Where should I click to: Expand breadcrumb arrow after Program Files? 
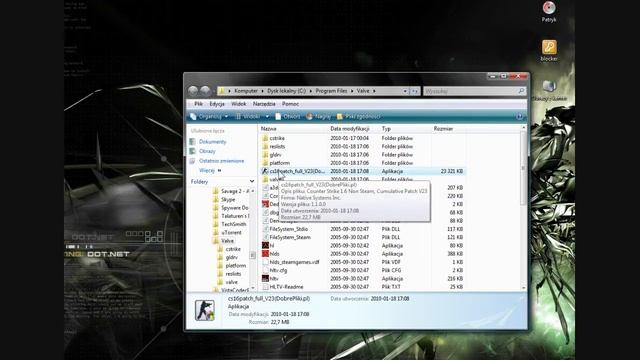tap(352, 91)
